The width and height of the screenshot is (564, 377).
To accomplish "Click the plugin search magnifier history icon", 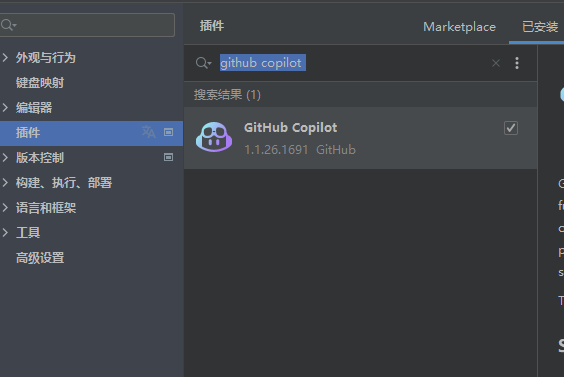I will pyautogui.click(x=203, y=63).
